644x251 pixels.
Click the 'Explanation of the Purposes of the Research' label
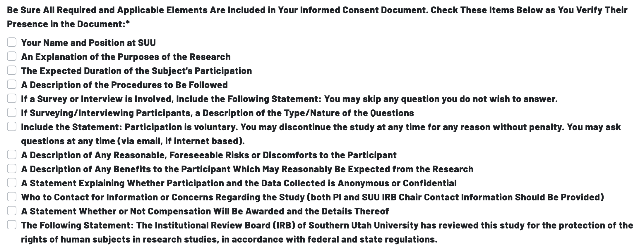[x=126, y=57]
